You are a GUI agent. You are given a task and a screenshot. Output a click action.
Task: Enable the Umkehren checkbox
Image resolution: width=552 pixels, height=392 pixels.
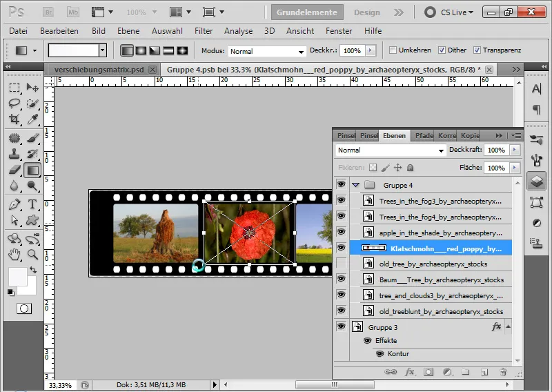click(393, 50)
